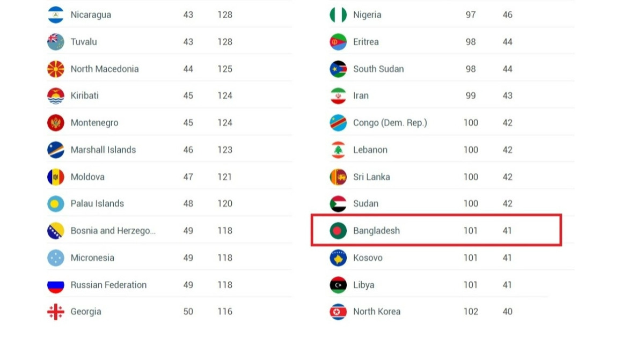
Task: Click Palau Islands' score value 120
Action: (225, 204)
